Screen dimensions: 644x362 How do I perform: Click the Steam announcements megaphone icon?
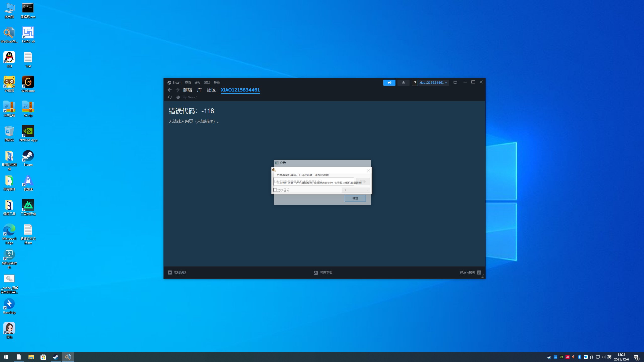(x=389, y=83)
